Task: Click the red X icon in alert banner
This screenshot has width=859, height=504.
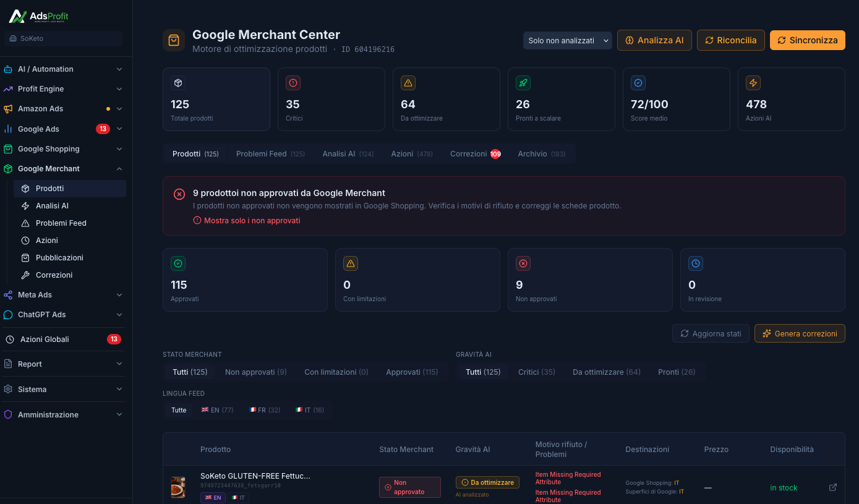Action: (x=179, y=194)
